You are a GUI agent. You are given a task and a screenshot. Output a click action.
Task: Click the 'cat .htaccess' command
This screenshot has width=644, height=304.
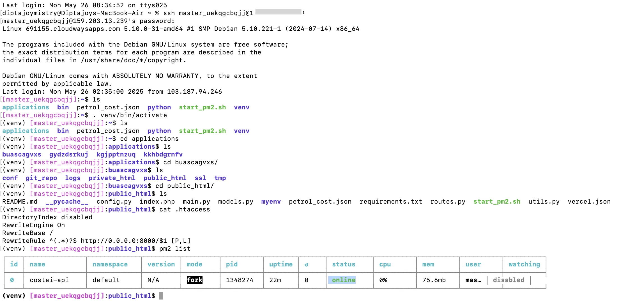(185, 209)
